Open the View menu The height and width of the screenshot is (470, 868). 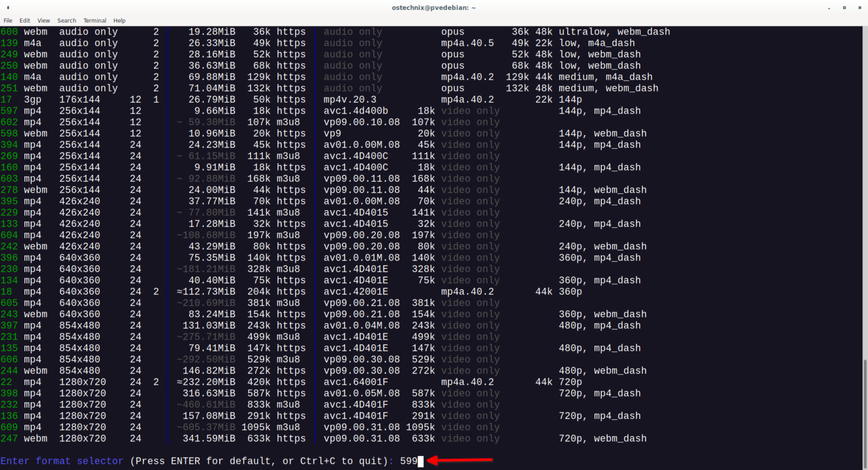click(43, 20)
